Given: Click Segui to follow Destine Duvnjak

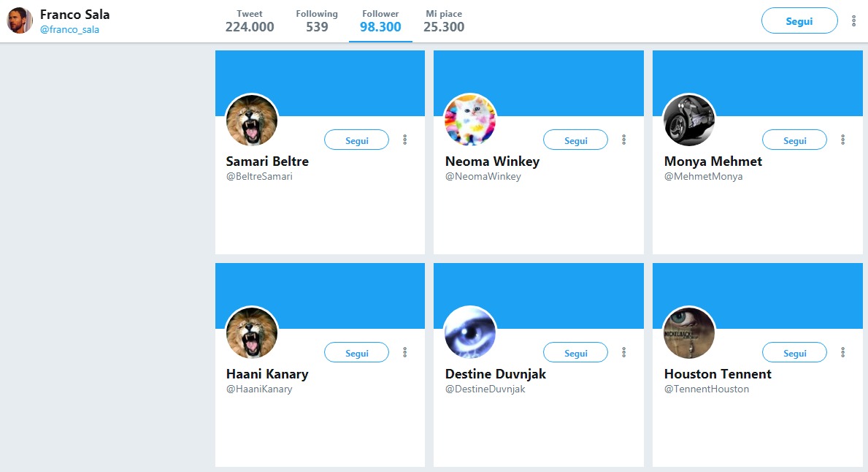Looking at the screenshot, I should [576, 353].
